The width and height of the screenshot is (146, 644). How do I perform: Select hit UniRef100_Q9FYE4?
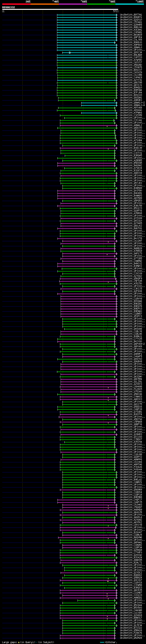[131, 37]
